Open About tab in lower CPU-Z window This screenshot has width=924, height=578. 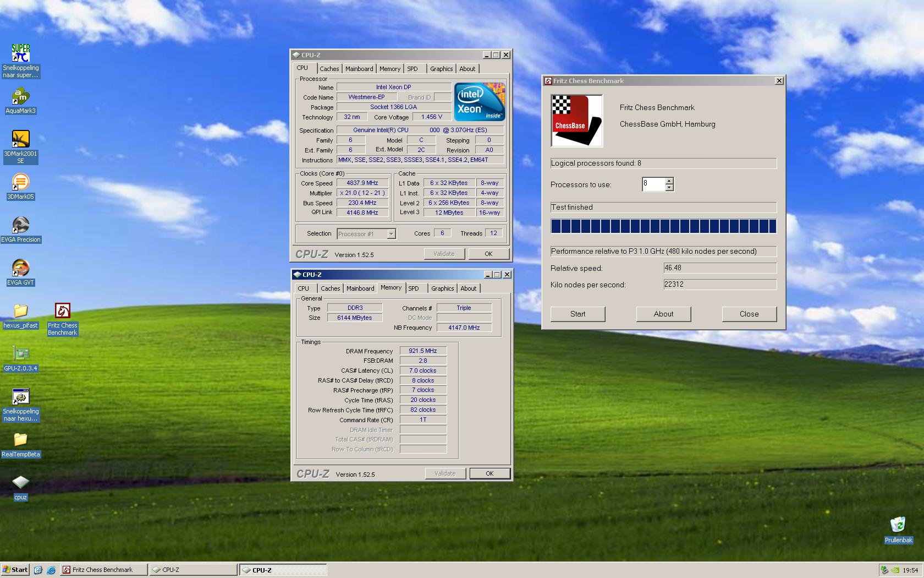click(469, 288)
